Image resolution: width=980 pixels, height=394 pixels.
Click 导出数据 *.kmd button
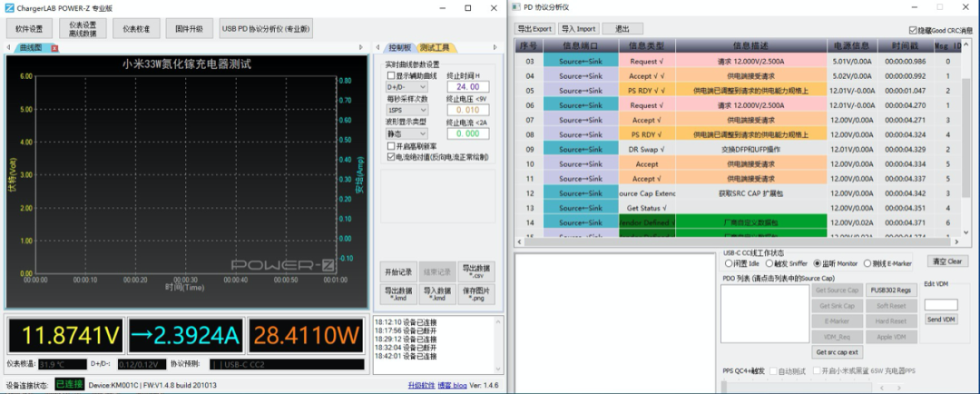click(398, 294)
